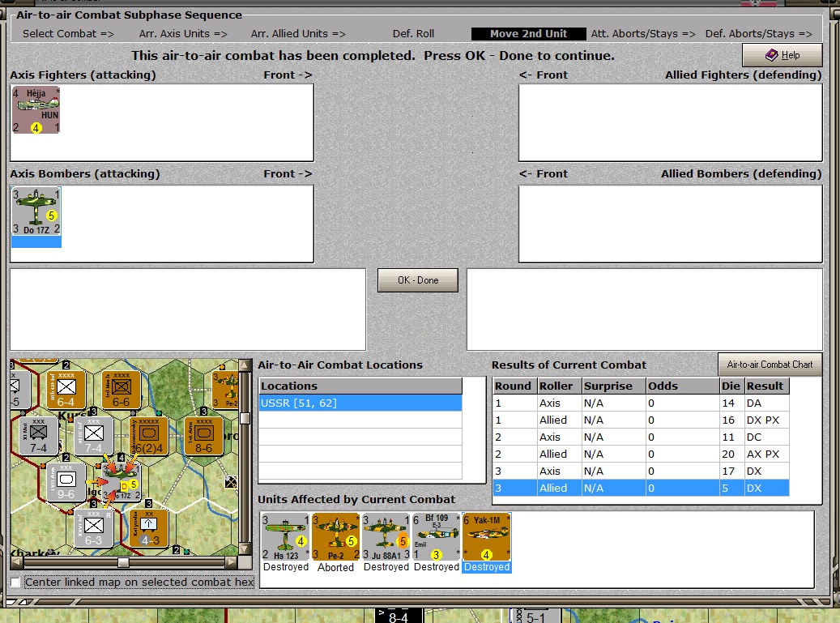Open the Air-to-air Combat Chart
Viewport: 840px width, 623px height.
tap(770, 365)
